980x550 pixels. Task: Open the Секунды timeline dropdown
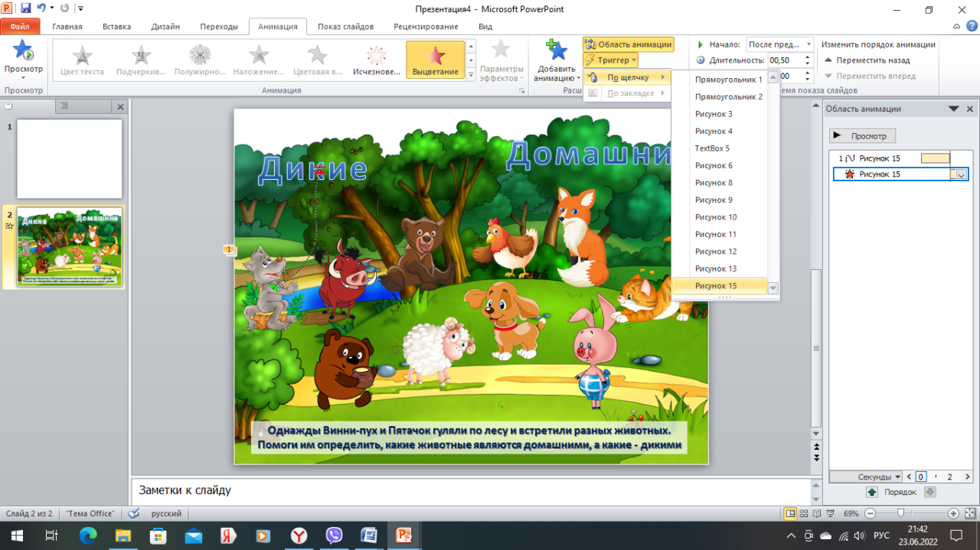[877, 477]
